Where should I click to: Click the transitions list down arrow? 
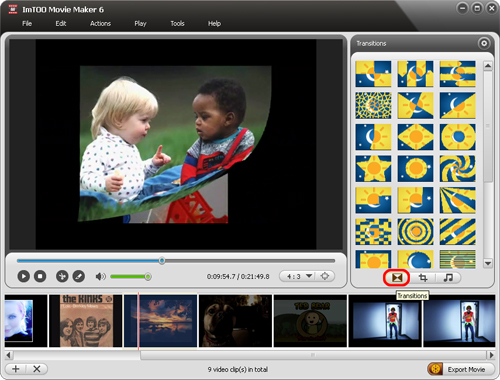click(x=488, y=263)
